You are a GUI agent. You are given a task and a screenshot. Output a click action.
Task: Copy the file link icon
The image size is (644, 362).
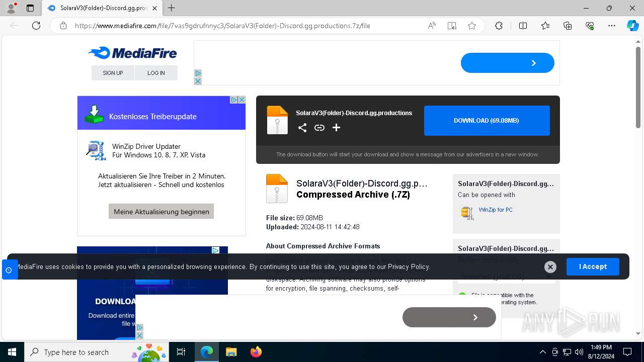tap(319, 128)
